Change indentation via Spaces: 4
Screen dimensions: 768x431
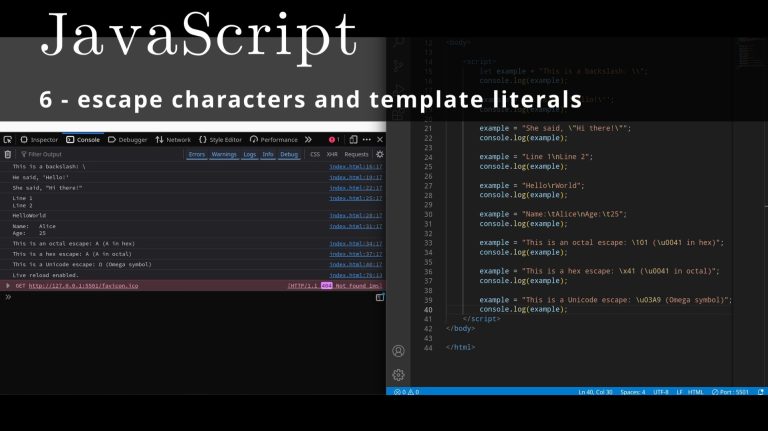(632, 392)
